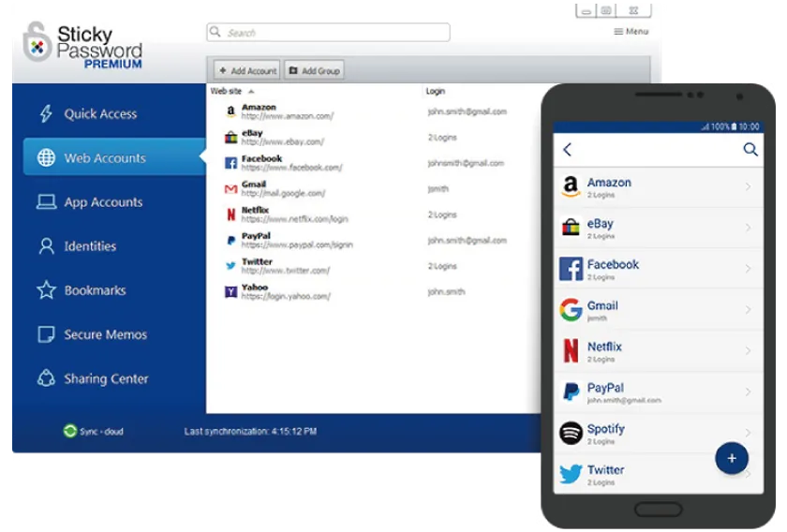
Task: Open Facebook entry on the phone
Action: click(659, 269)
